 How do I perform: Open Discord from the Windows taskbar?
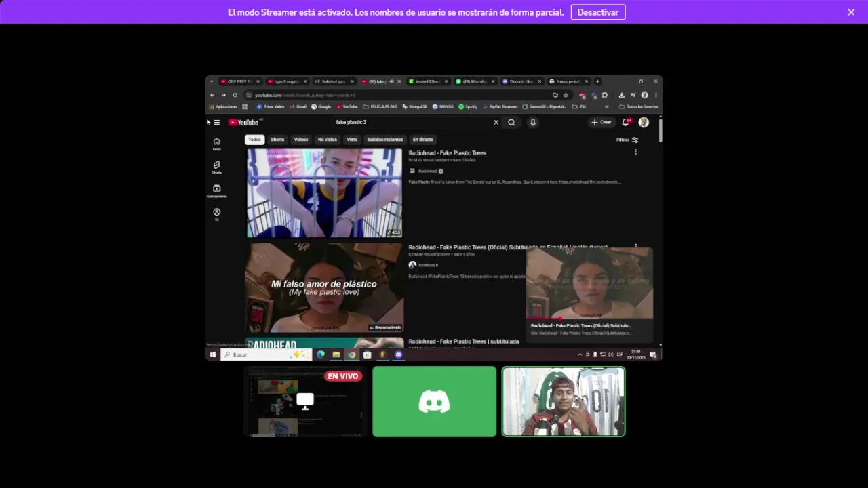coord(399,354)
